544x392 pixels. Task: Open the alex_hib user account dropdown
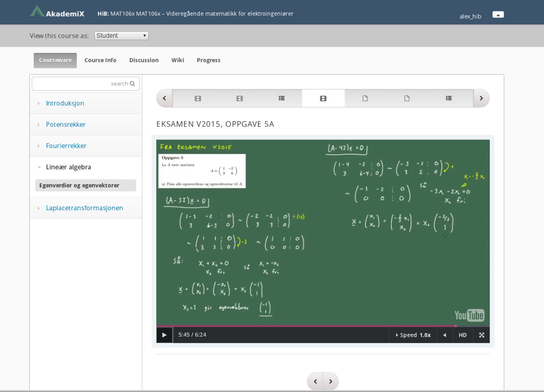498,15
